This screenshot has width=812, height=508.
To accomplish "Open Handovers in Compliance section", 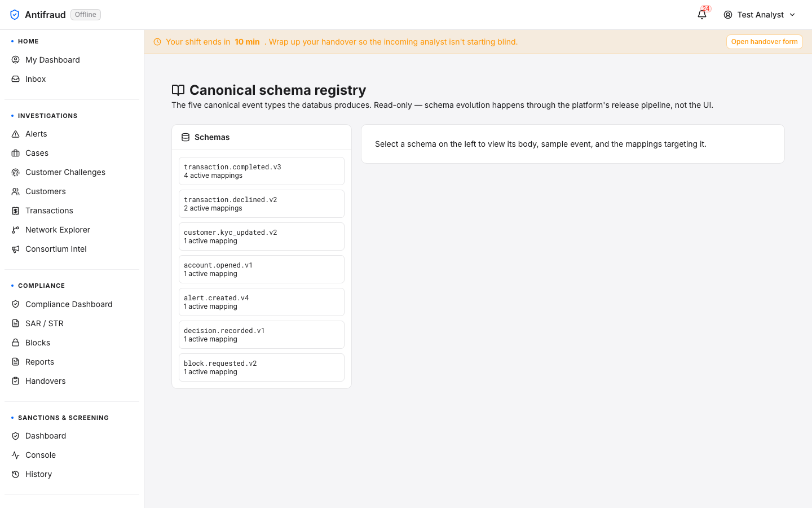I will click(x=72, y=381).
